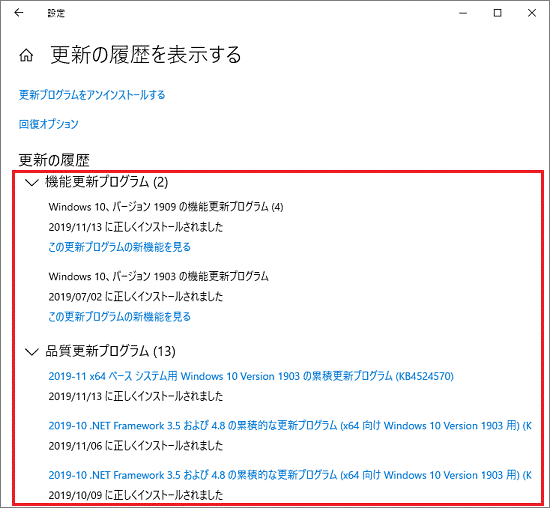550x508 pixels.
Task: Click the 機能更新プログラム (2) heading text
Action: (x=107, y=182)
